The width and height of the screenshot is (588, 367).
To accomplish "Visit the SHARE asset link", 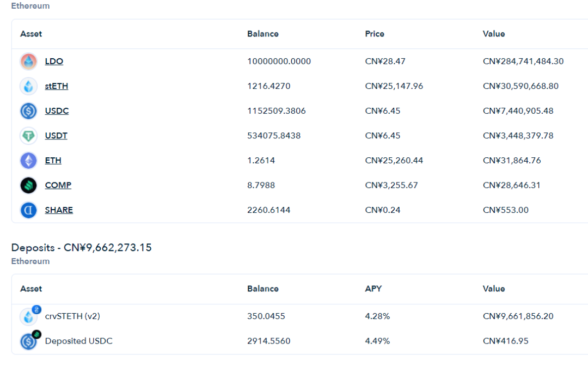I will tap(59, 210).
